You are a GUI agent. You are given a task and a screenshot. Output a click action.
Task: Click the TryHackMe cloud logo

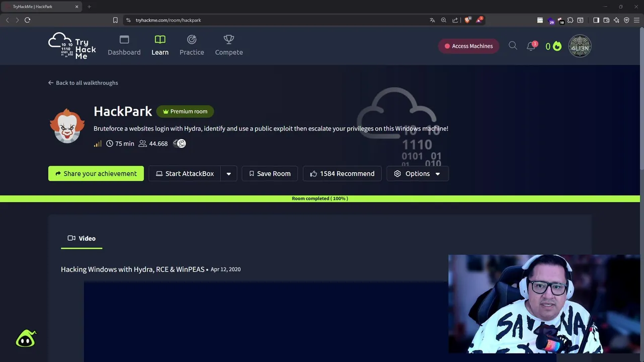point(72,46)
